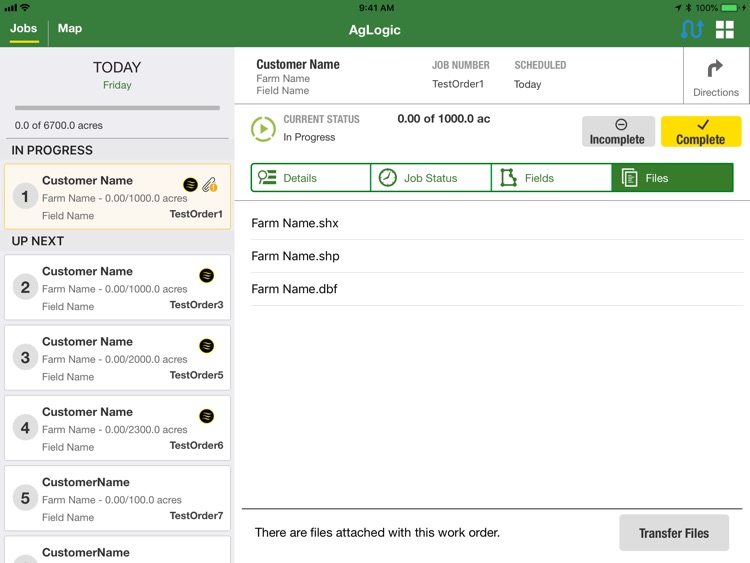Viewport: 750px width, 563px height.
Task: Select job number 1 circle
Action: click(25, 196)
